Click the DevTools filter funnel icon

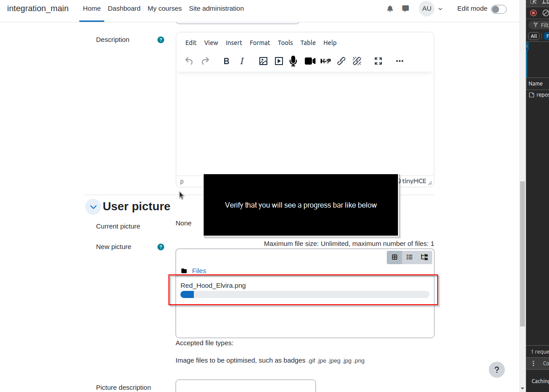(536, 25)
